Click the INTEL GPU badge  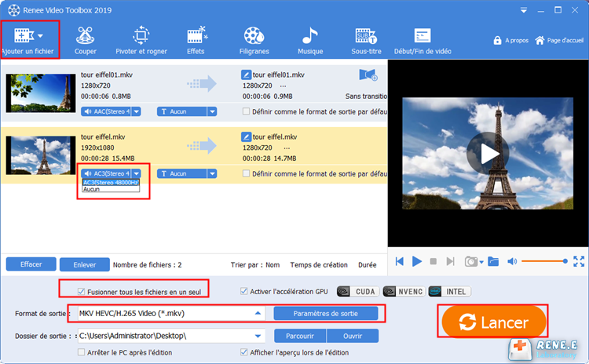449,292
